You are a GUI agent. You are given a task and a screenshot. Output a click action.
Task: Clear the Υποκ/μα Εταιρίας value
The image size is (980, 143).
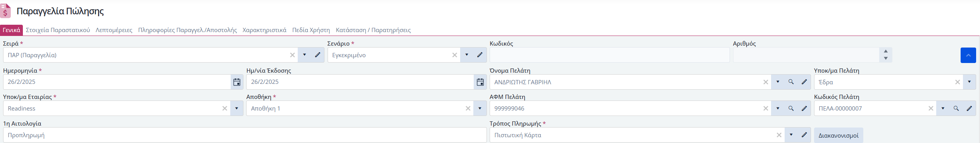click(224, 108)
